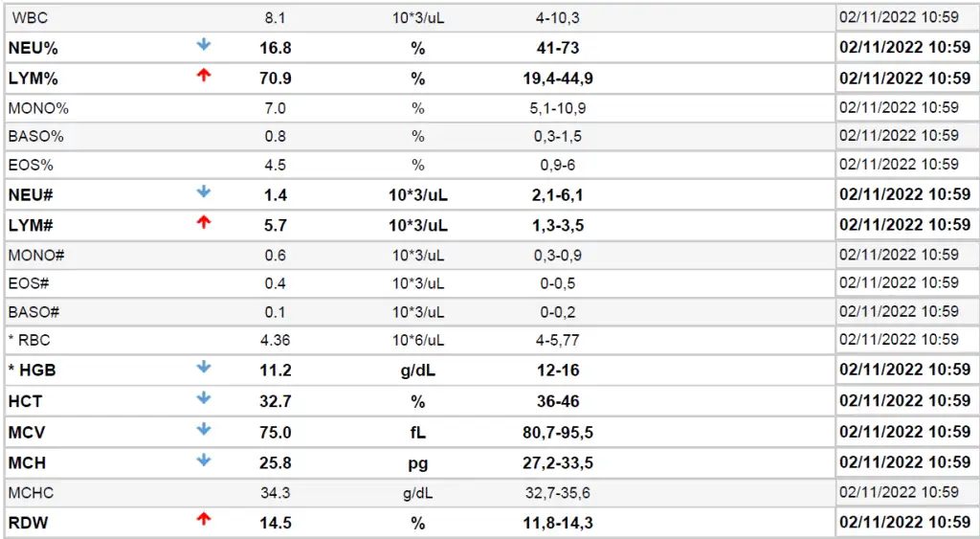Select the MONO% row label
The image size is (980, 539).
[x=38, y=108]
